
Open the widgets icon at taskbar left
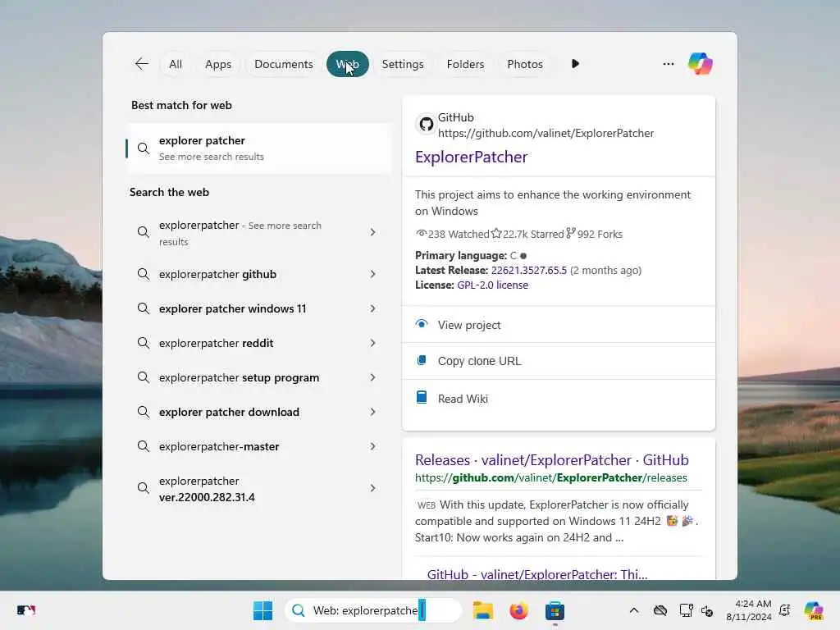tap(25, 610)
